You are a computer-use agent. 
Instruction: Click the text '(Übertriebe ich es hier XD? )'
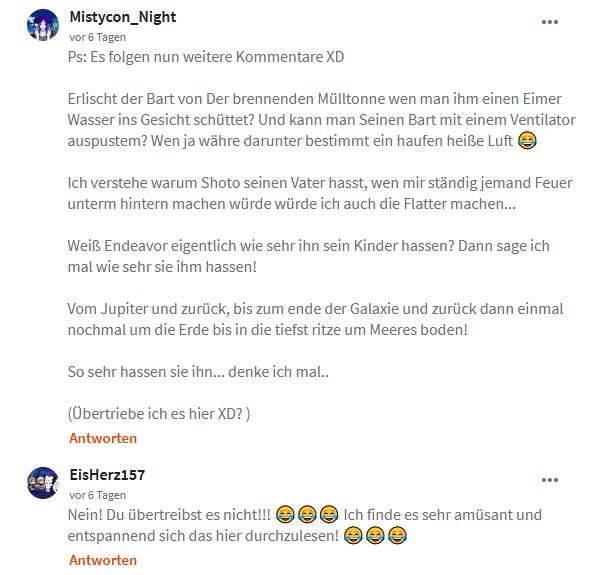(159, 414)
